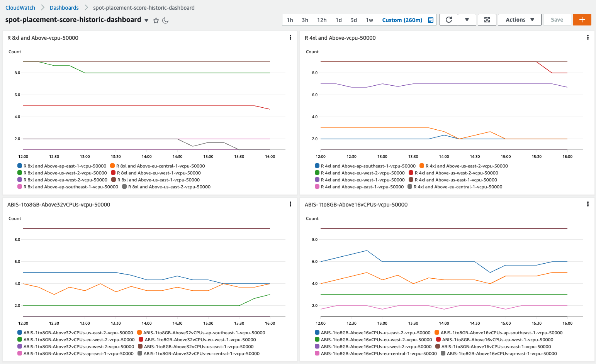Expand the auto-refresh interval dropdown

click(467, 19)
